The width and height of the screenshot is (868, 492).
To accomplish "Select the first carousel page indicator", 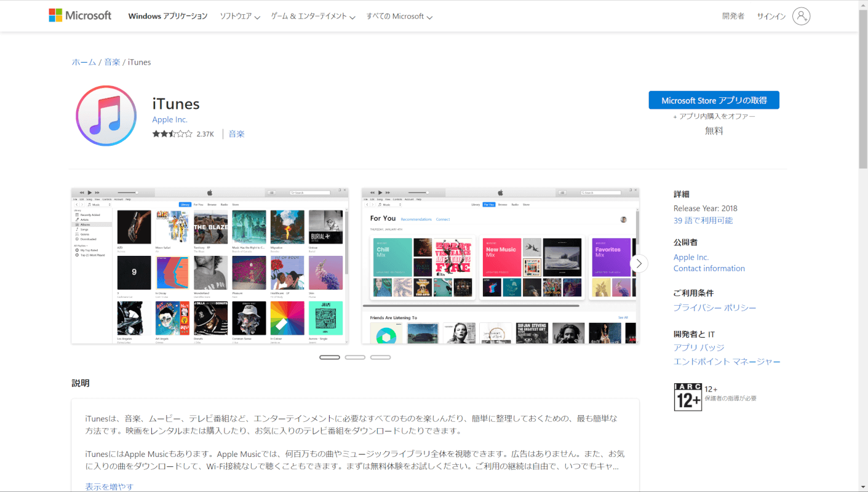I will coord(330,357).
